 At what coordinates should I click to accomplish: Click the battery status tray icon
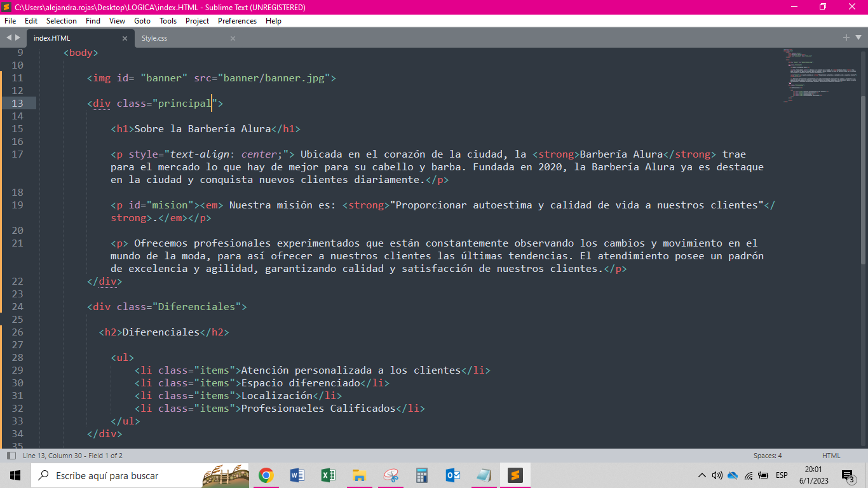point(763,475)
